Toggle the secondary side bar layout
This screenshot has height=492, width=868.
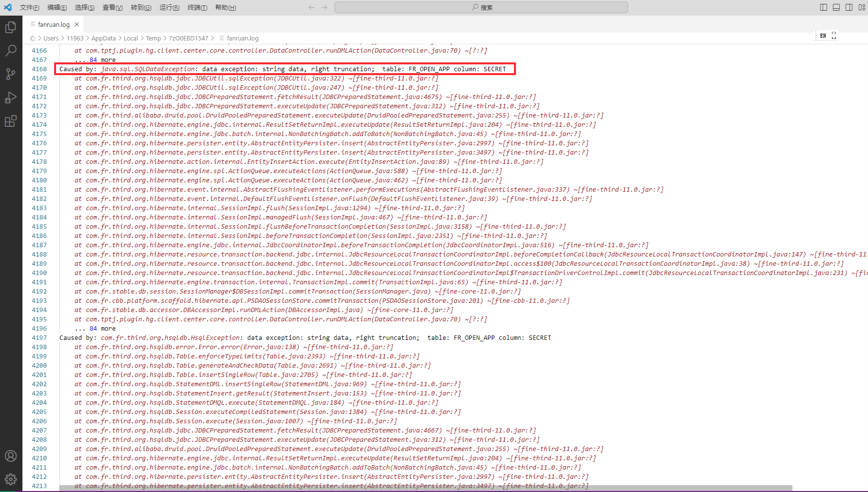(849, 7)
